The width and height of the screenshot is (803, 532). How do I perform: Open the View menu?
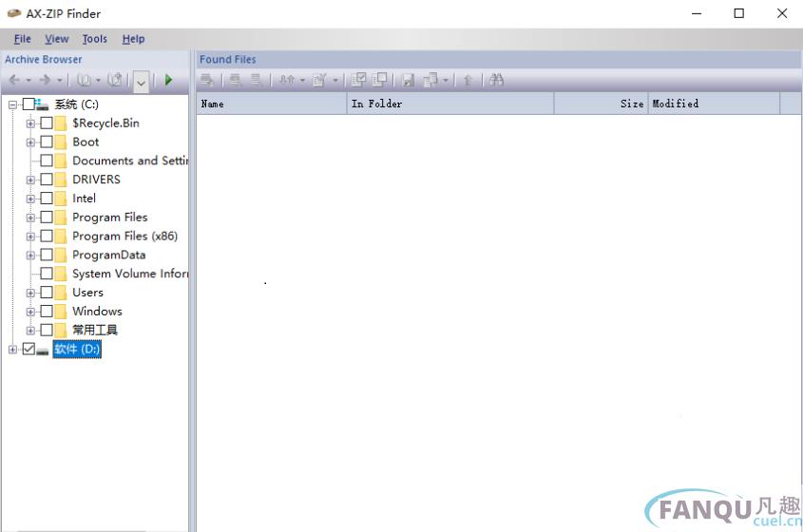[x=56, y=39]
